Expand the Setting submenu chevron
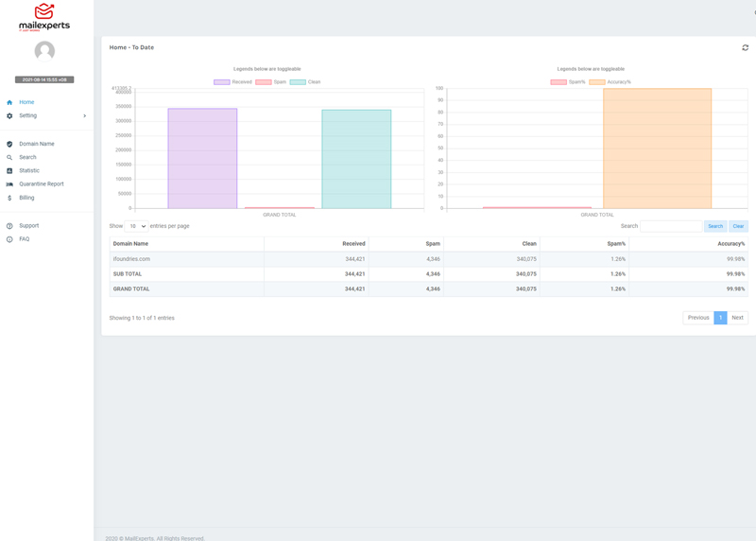 [85, 115]
